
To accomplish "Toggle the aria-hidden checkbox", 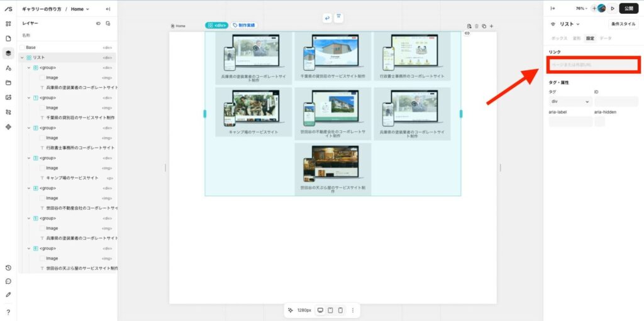I will click(599, 121).
